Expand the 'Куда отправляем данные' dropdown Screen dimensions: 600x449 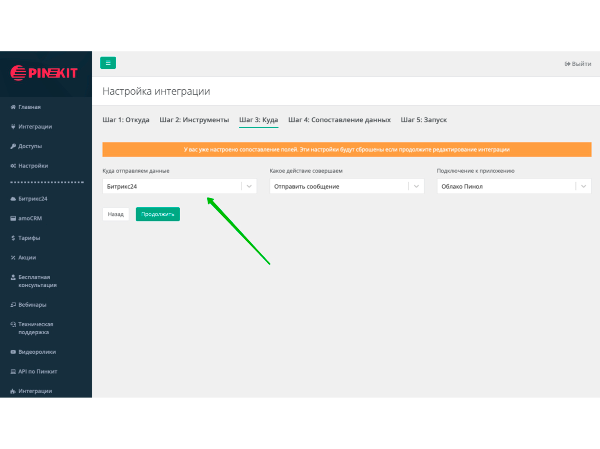pyautogui.click(x=180, y=186)
